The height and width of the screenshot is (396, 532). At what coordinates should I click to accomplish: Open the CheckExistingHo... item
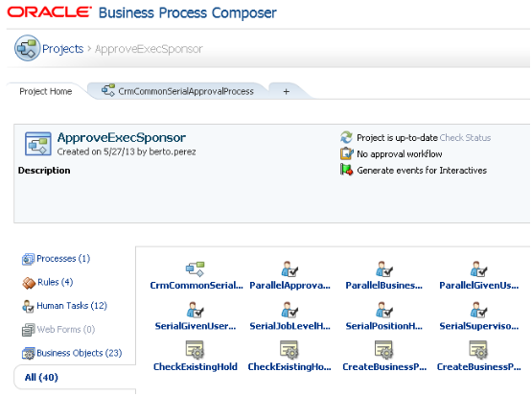point(289,367)
